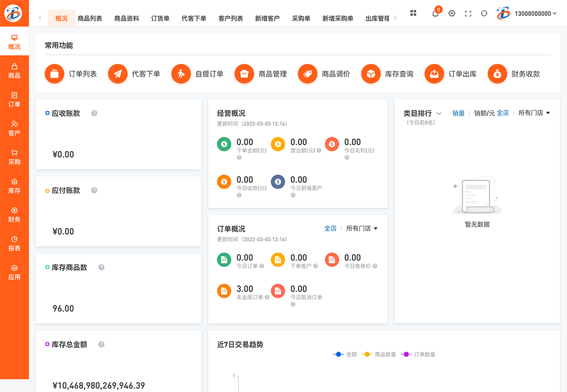Click 销量 link in 类目排行
Screen dimensions: 567x392
458,113
